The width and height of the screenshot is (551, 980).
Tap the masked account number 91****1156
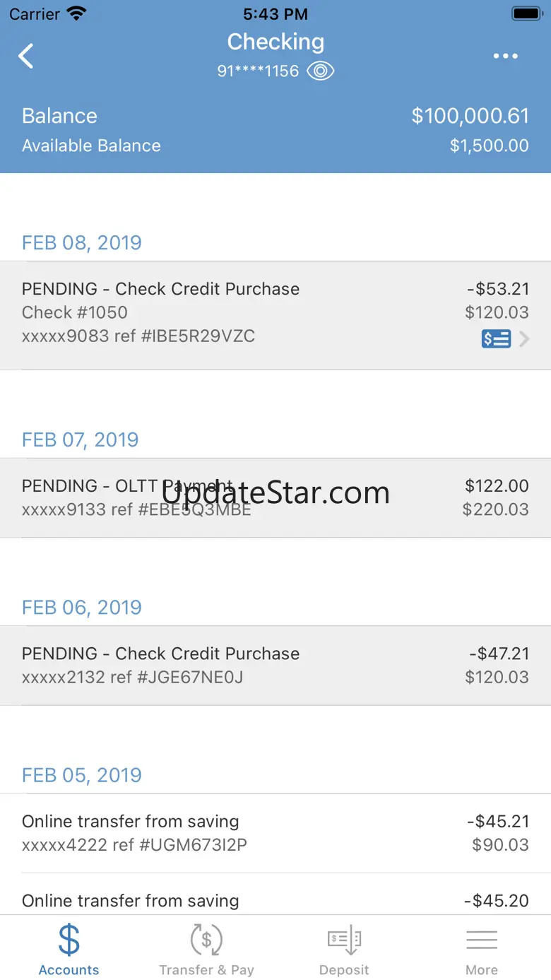(x=258, y=71)
